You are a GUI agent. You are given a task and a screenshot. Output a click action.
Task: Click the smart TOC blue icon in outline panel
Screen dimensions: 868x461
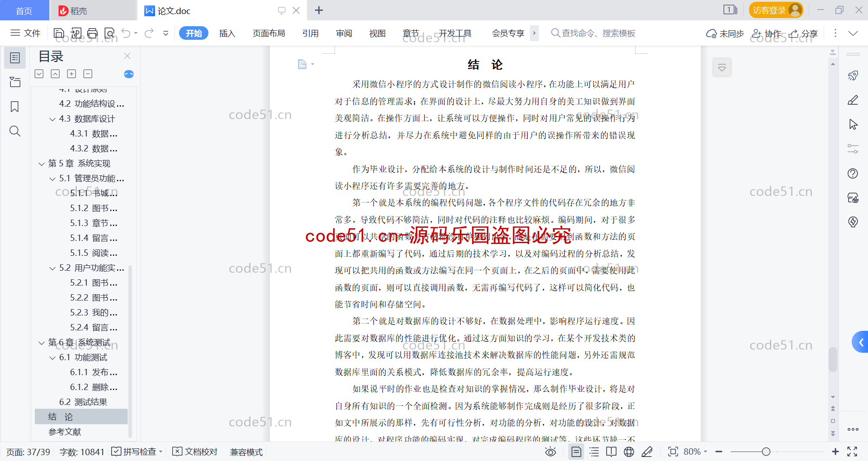click(128, 74)
